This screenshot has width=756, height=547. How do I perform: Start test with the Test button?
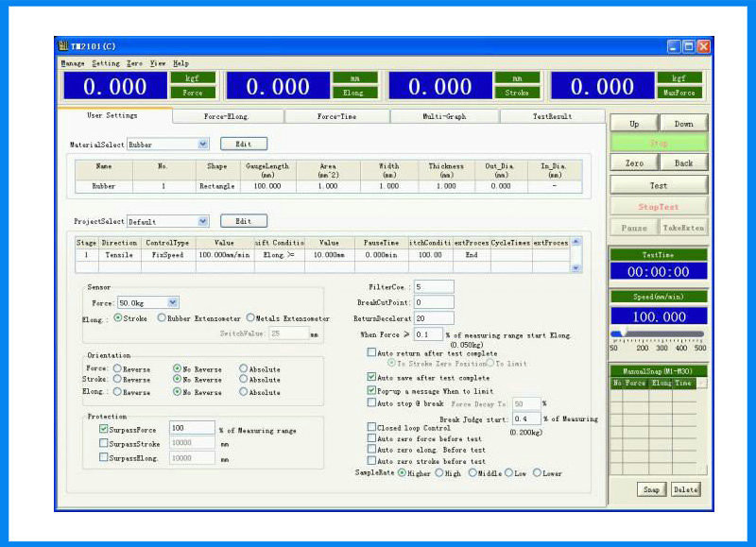click(x=659, y=185)
